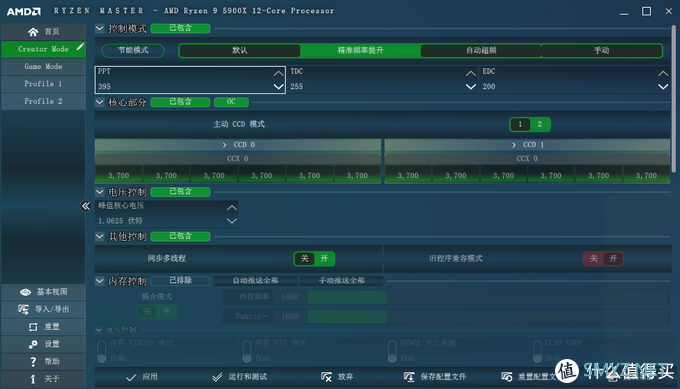680x389 pixels.
Task: Raise peak core voltage with up arrow
Action: (232, 208)
